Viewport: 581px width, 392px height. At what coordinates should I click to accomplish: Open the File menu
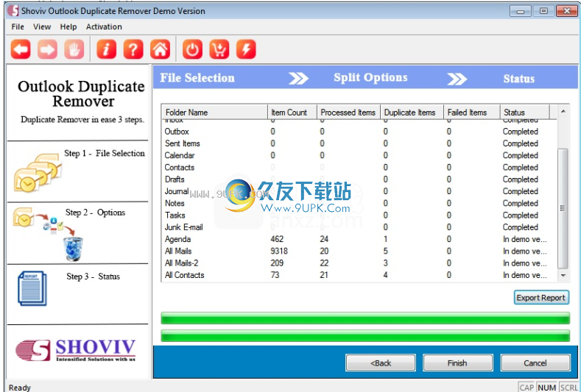pos(18,26)
